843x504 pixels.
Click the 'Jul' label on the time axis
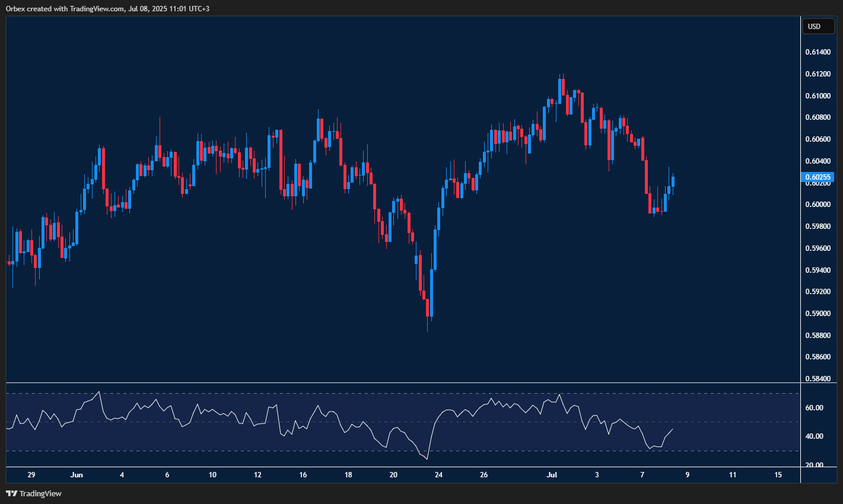552,475
